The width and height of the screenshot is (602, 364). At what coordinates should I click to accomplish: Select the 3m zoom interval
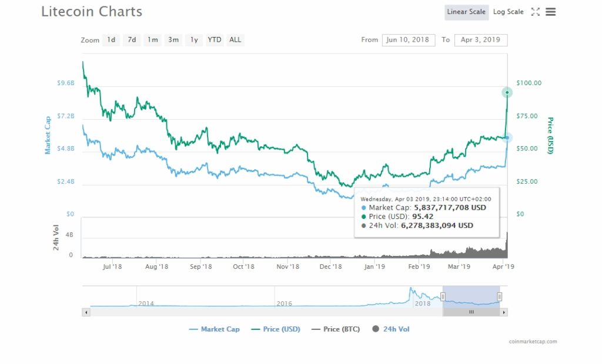[x=173, y=40]
